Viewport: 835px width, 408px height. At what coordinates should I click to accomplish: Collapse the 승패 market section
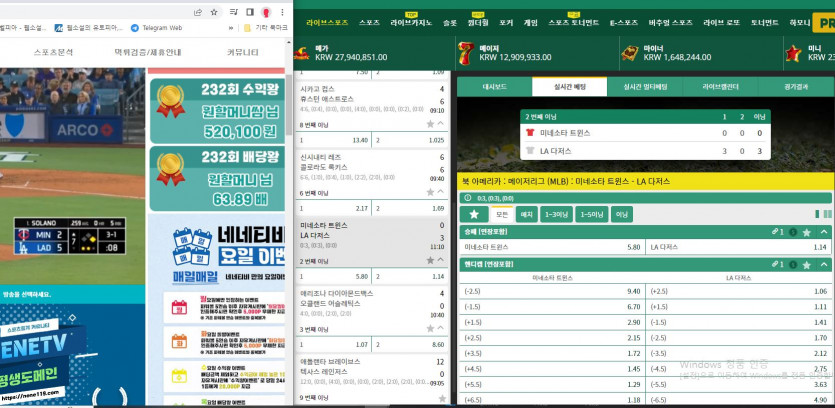pos(824,232)
